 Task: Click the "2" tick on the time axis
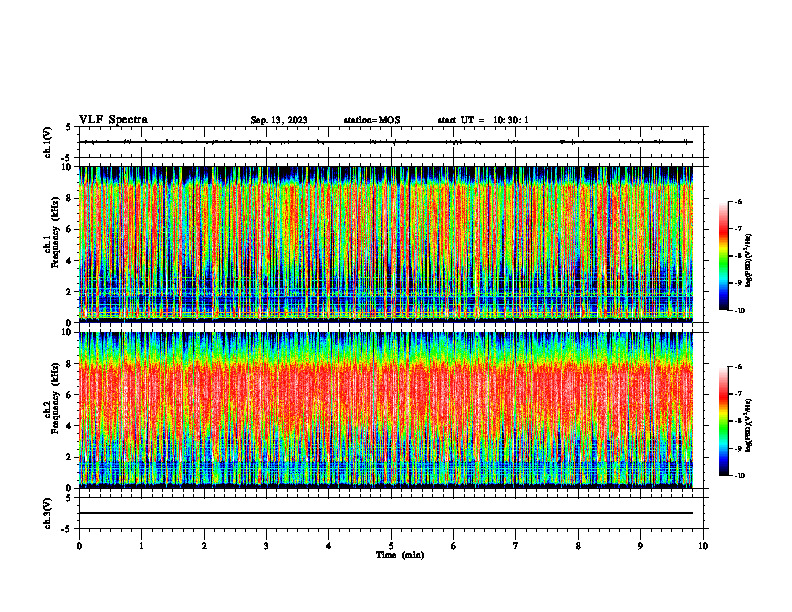click(204, 546)
